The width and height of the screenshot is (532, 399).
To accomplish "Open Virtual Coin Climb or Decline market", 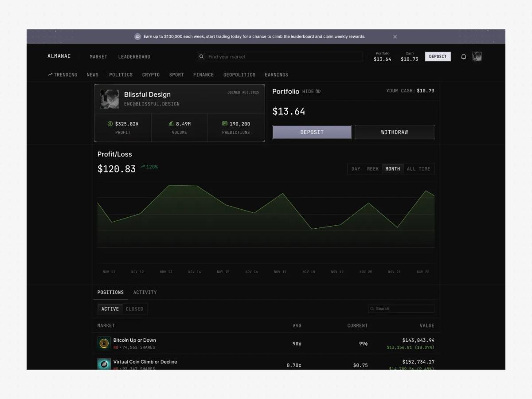I will [x=145, y=362].
